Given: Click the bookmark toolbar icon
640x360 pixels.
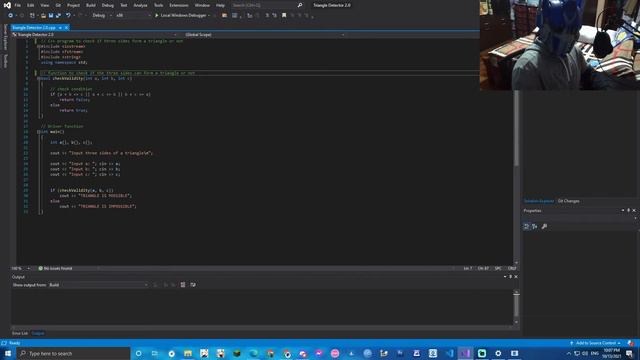Looking at the screenshot, I should (284, 16).
